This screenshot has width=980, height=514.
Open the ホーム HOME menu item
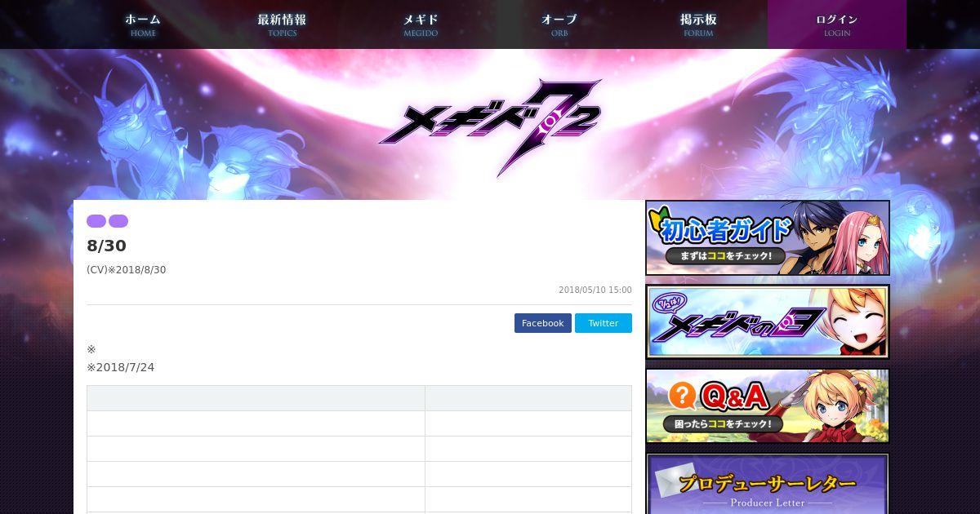143,24
